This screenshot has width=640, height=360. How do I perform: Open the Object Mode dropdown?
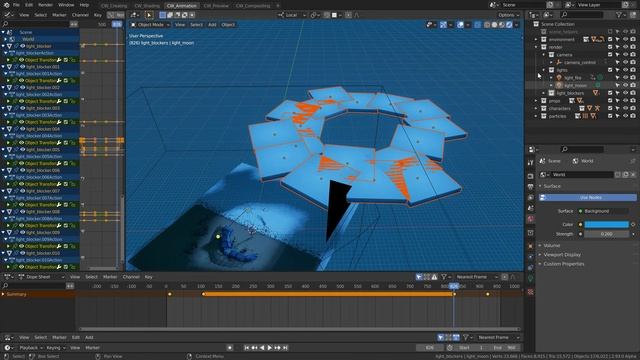click(150, 25)
